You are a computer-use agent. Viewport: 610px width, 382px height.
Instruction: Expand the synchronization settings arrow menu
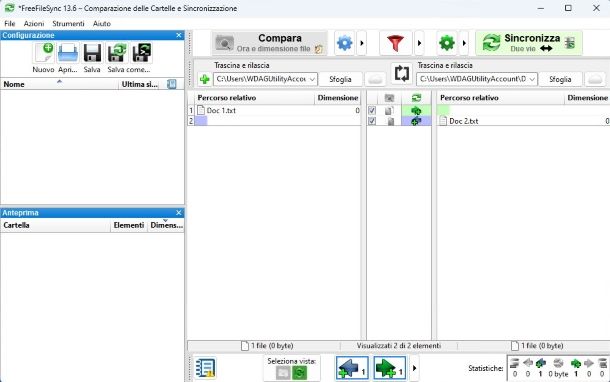click(464, 43)
